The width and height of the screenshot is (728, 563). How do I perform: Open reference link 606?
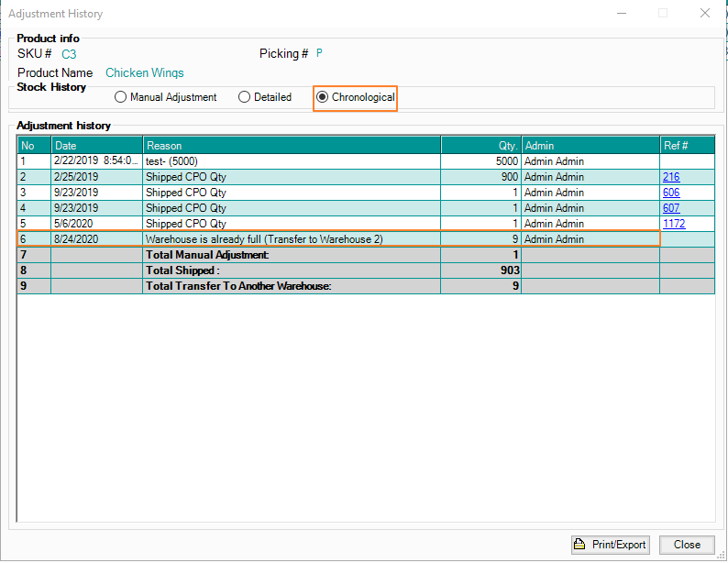click(670, 193)
